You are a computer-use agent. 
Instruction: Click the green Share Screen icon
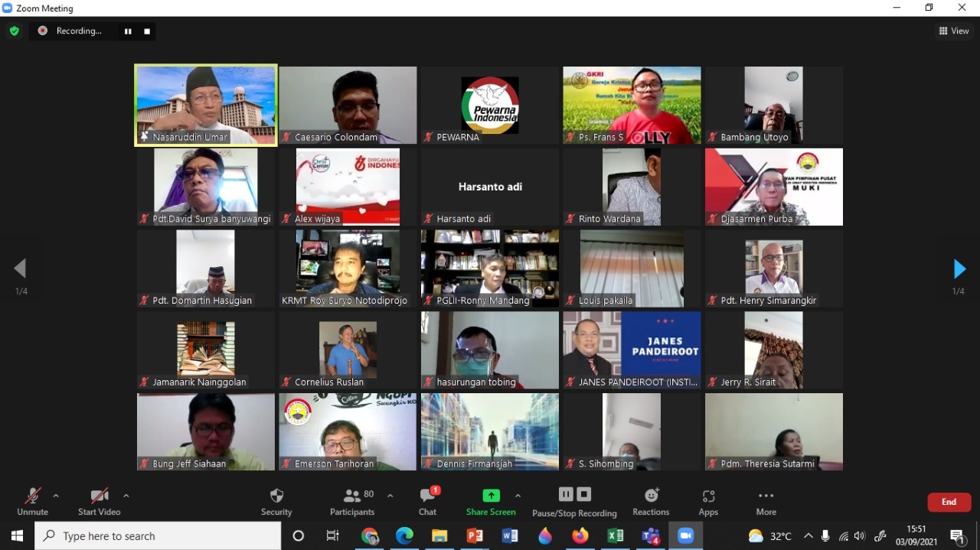(x=491, y=496)
